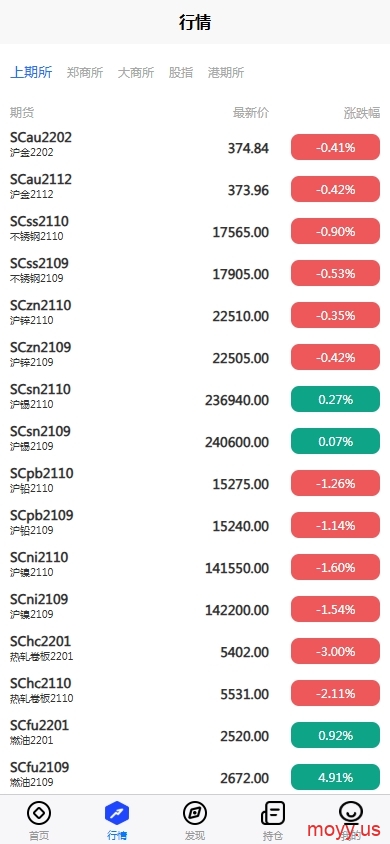Click the SCss2110 stainless steel contract
The height and width of the screenshot is (844, 390).
195,231
